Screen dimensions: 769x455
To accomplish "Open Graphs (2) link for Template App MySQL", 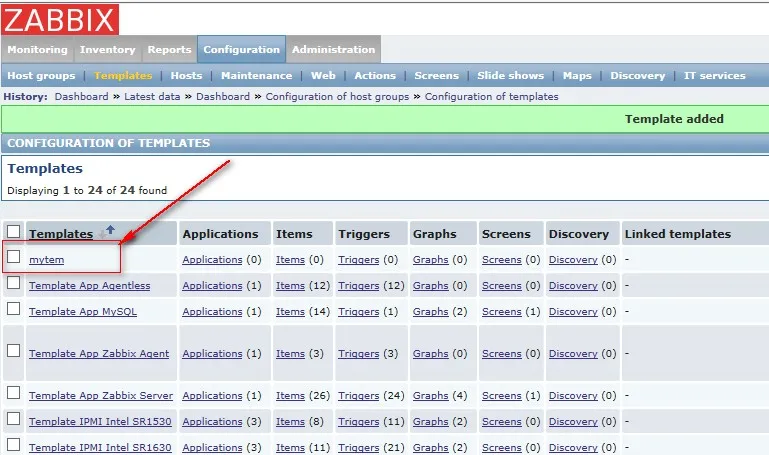I will [431, 312].
